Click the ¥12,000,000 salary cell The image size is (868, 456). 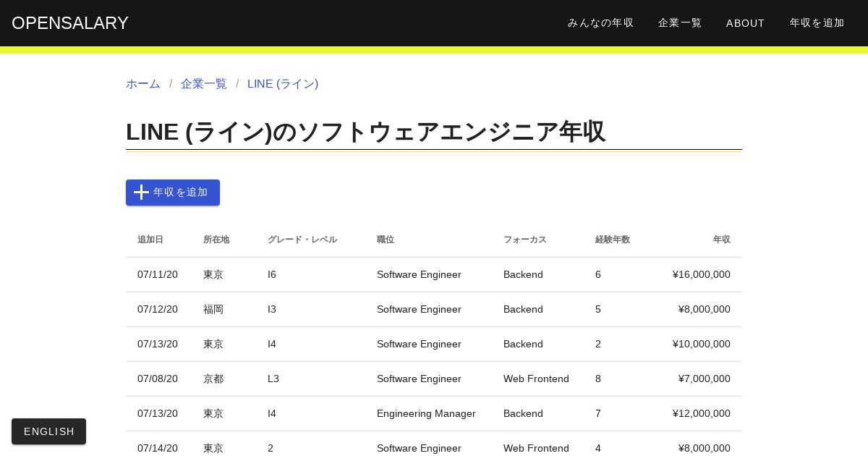coord(702,414)
